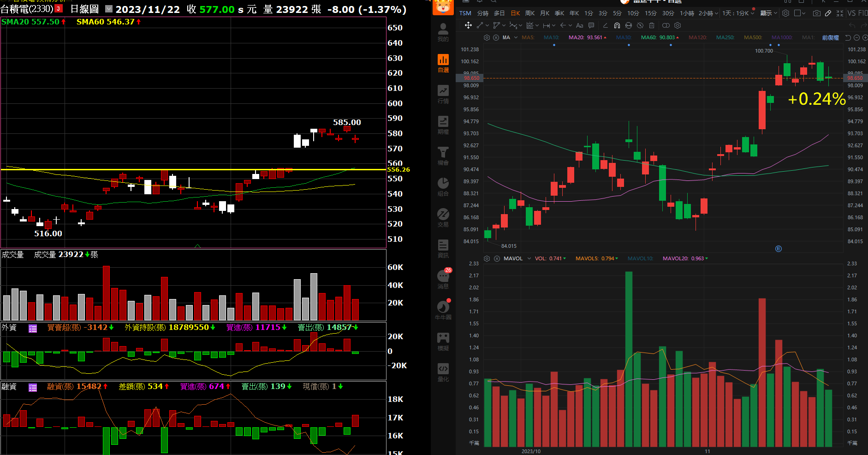Open the 機會 opportunities sidebar icon

tap(443, 156)
